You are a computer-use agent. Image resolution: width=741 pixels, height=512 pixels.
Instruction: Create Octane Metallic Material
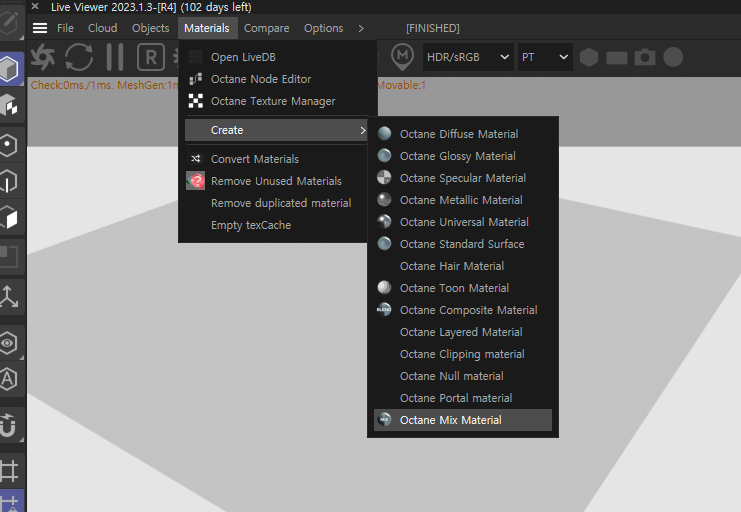(x=463, y=200)
